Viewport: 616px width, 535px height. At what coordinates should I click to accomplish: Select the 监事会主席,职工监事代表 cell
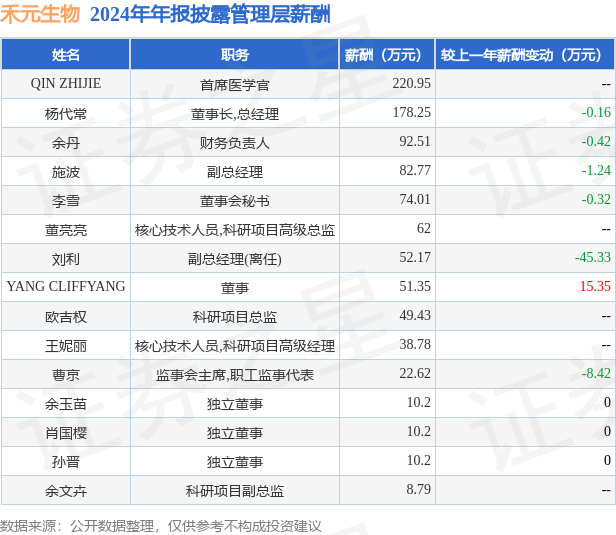235,375
